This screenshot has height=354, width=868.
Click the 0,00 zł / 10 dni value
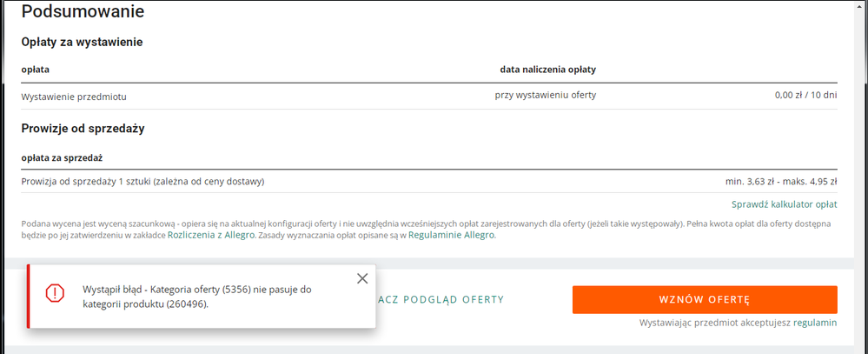point(806,96)
